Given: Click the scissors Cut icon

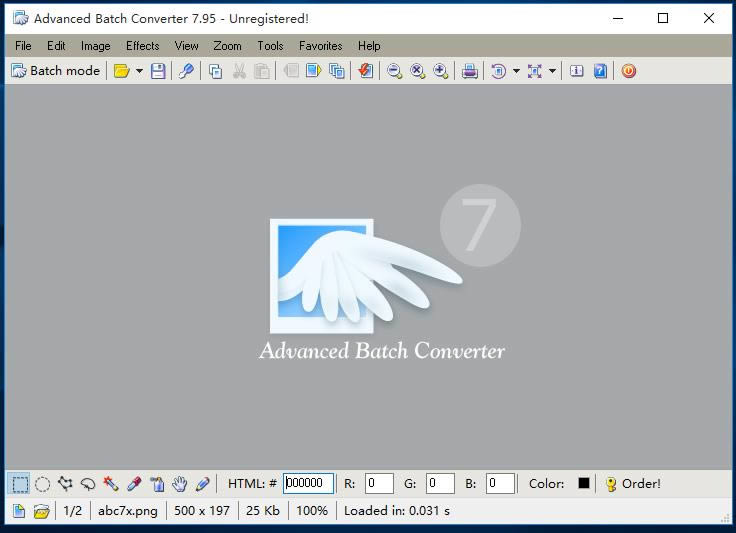Looking at the screenshot, I should (x=239, y=71).
